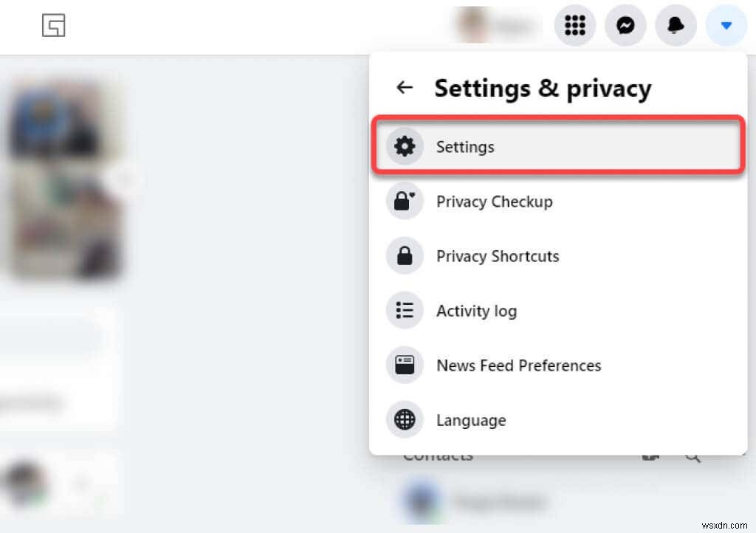Click the Contacts heading
This screenshot has width=756, height=533.
pos(437,455)
